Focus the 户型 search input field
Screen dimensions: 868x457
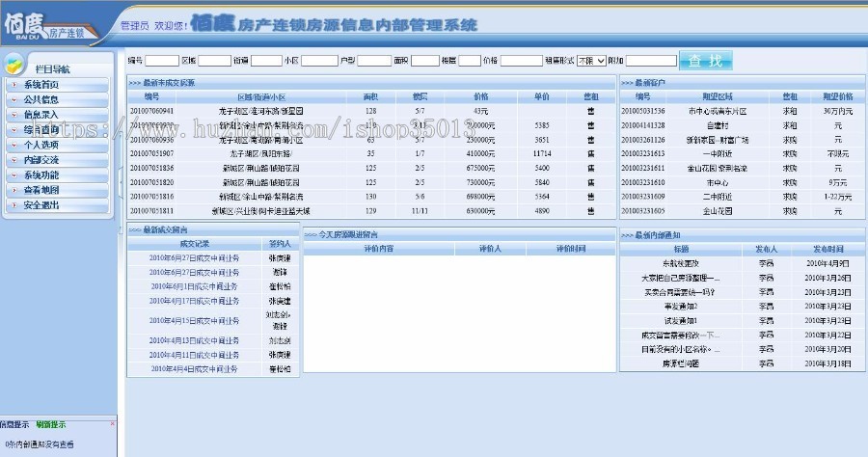coord(374,61)
